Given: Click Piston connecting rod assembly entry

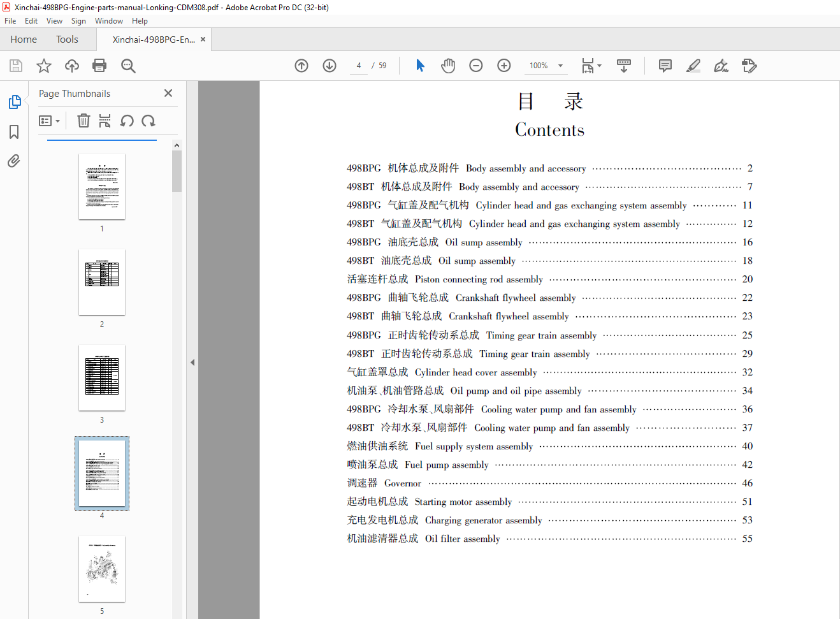Looking at the screenshot, I should pos(549,279).
